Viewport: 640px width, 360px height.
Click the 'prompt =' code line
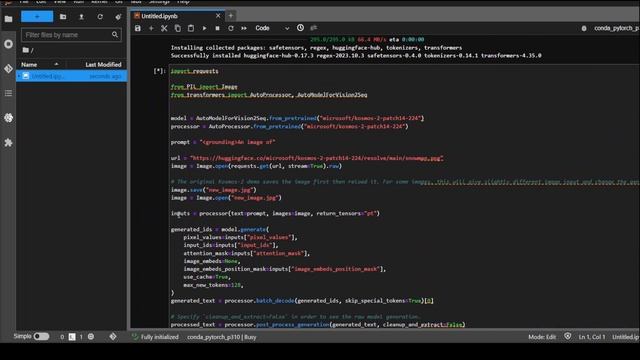(223, 142)
